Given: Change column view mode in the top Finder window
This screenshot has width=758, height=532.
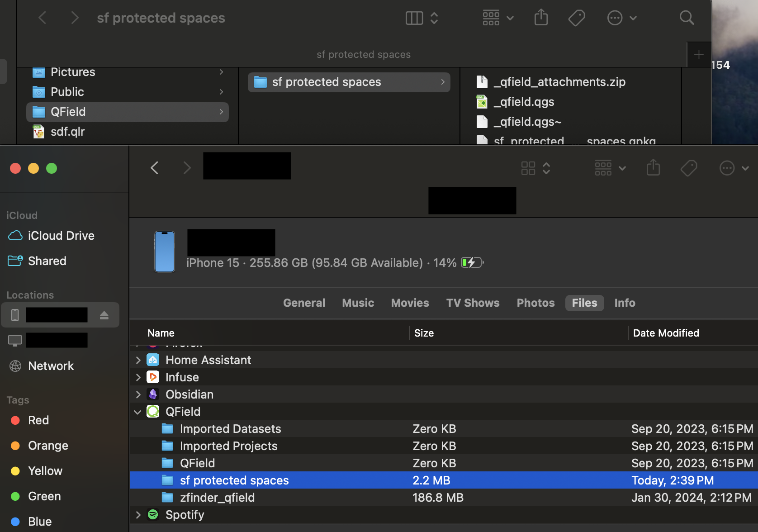Looking at the screenshot, I should coord(422,18).
